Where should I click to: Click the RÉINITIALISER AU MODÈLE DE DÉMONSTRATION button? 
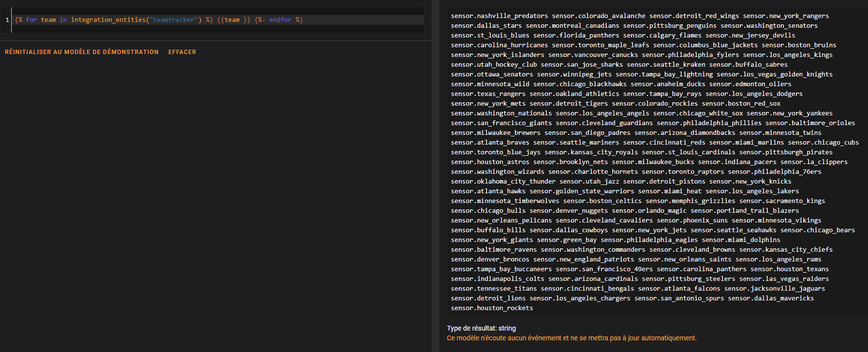pyautogui.click(x=82, y=52)
